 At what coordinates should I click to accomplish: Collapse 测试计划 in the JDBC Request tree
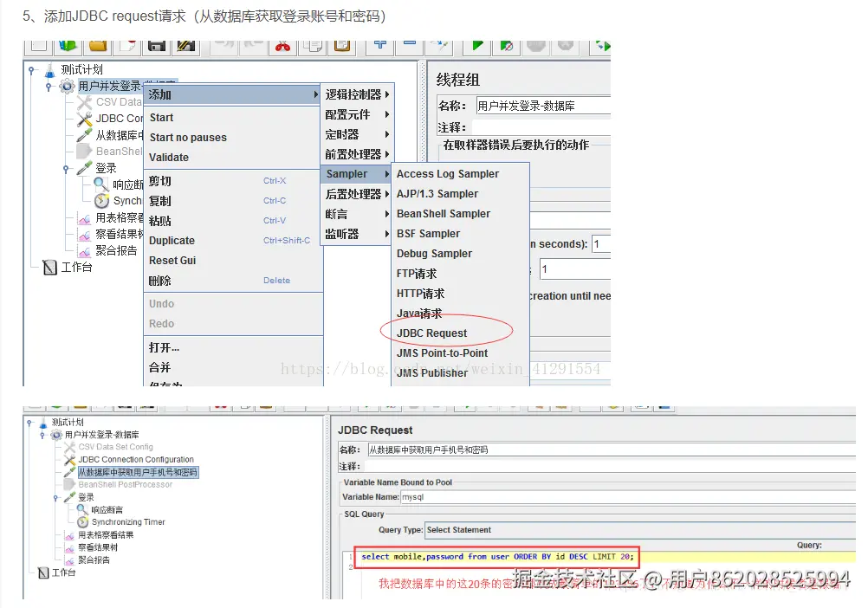29,423
